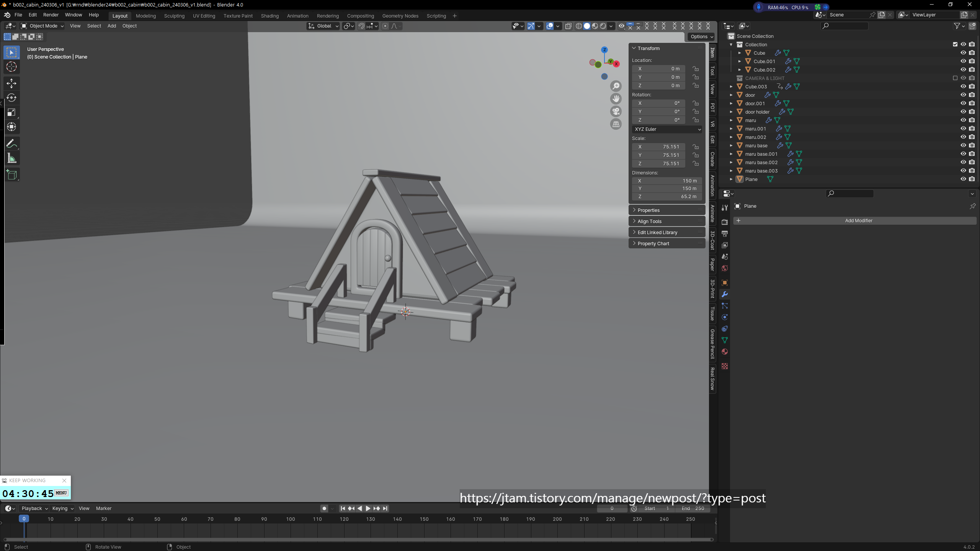Open the Render menu

coord(51,15)
